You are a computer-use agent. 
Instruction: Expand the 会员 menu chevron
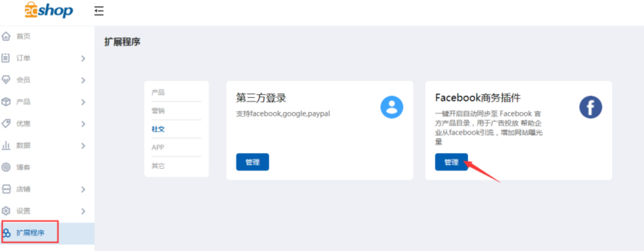point(83,80)
